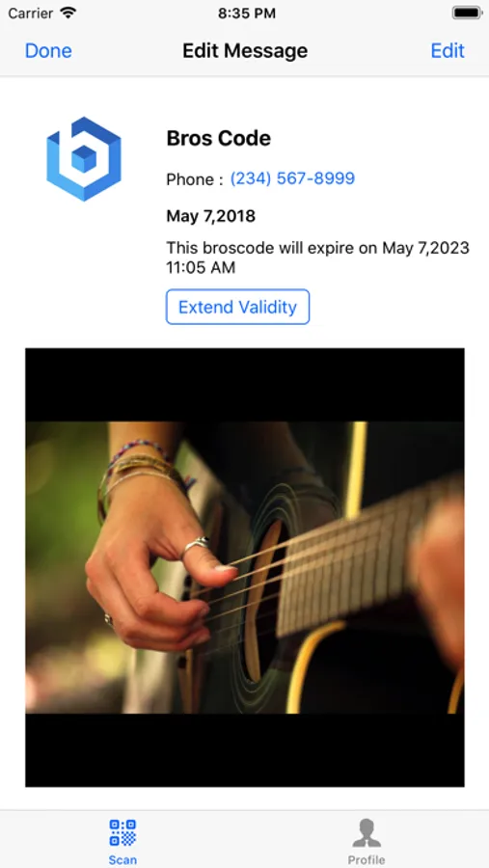Open the Profile person silhouette icon
This screenshot has width=489, height=868.
pos(367,833)
